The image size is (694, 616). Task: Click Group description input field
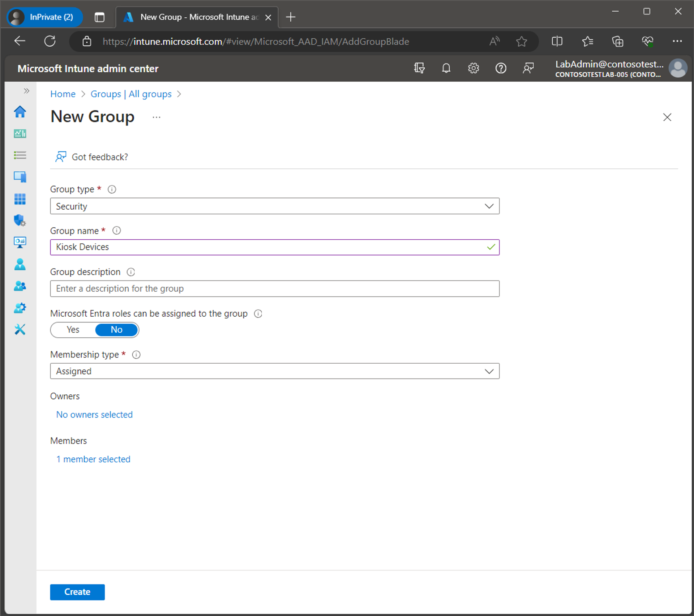[275, 289]
